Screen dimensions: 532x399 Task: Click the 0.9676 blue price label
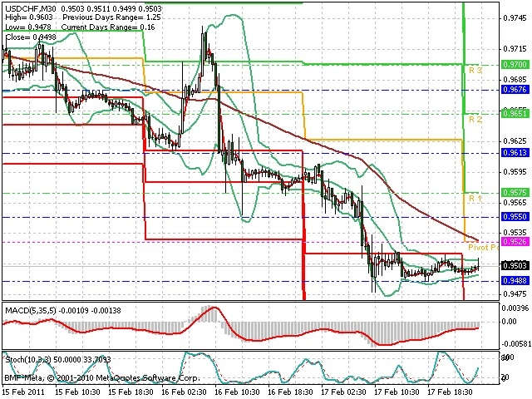[515, 90]
